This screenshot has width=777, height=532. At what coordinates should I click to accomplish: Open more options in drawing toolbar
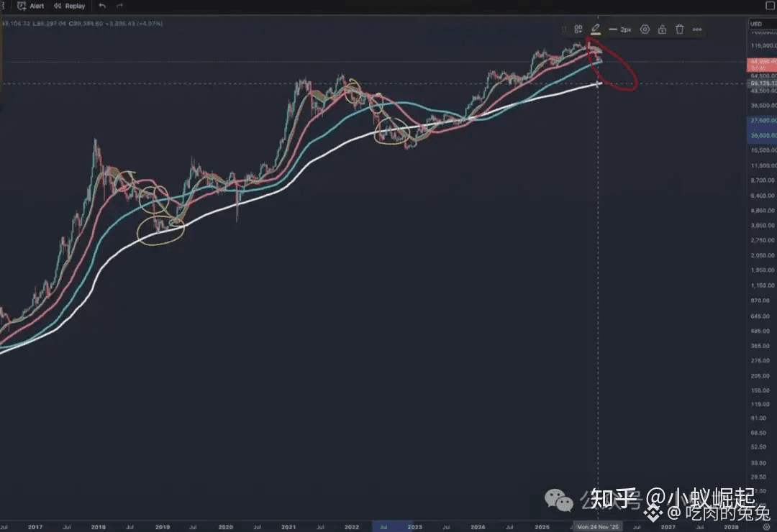pos(697,29)
